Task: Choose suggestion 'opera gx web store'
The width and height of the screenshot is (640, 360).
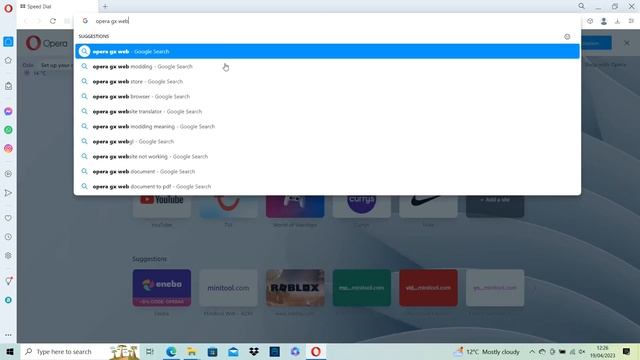Action: tap(327, 82)
